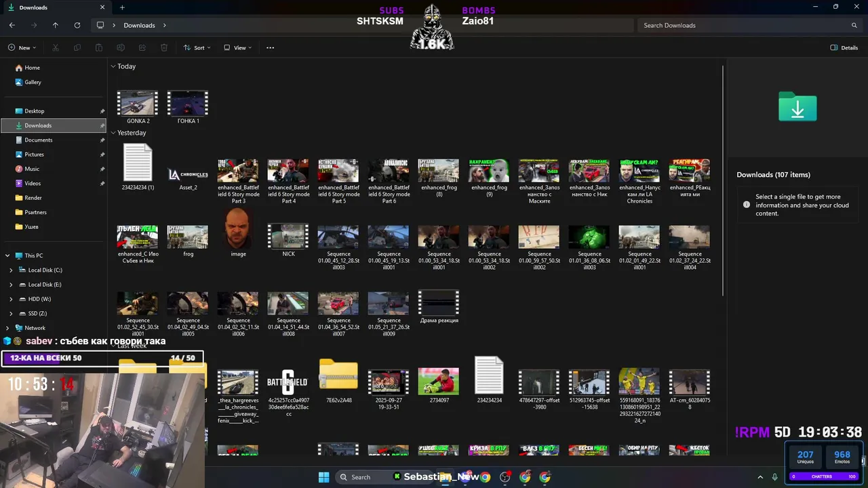The image size is (868, 488).
Task: Select enhanced_frog (8) thumbnail
Action: pos(439,178)
